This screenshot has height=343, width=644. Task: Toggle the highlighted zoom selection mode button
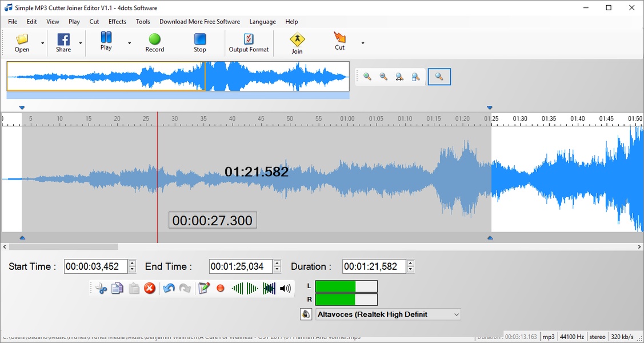439,77
